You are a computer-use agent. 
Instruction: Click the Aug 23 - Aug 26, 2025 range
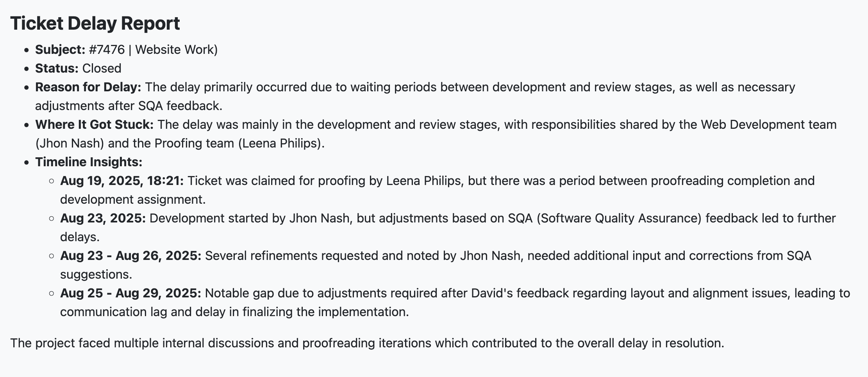coord(130,256)
